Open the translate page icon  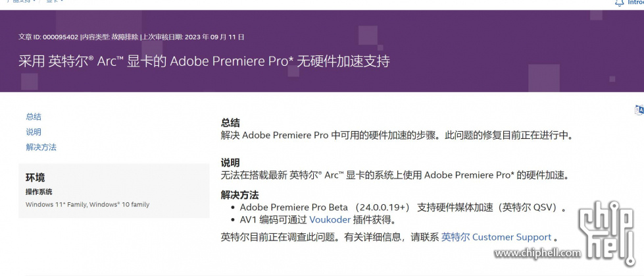tap(640, 110)
